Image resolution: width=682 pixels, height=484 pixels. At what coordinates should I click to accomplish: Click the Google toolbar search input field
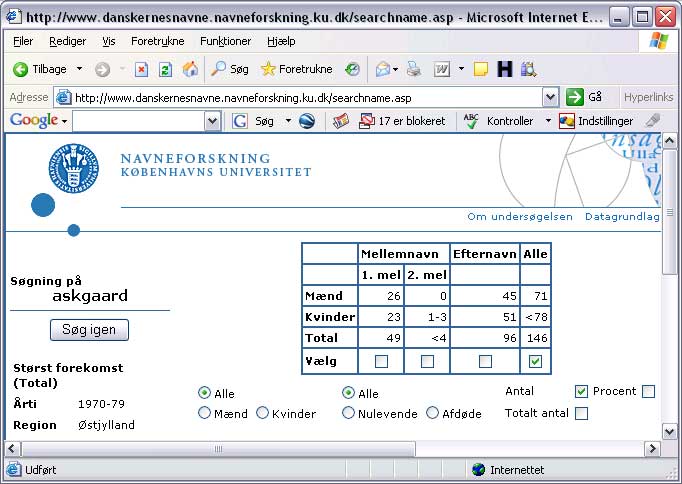coord(138,121)
